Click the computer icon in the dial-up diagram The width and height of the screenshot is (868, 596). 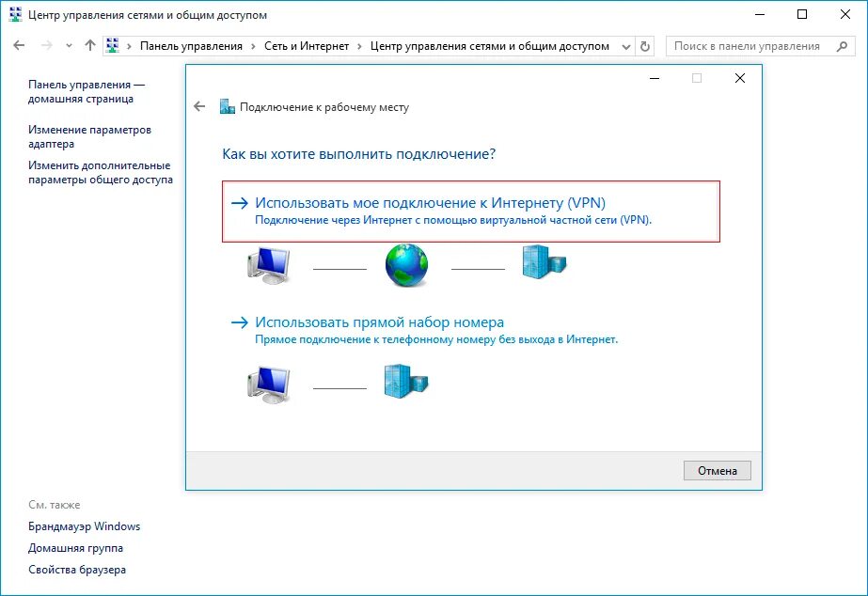[x=268, y=384]
